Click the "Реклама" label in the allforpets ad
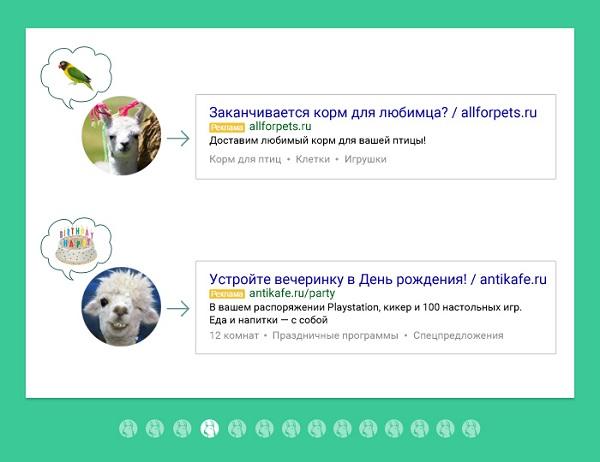Screen dimensions: 600x462 pos(227,127)
